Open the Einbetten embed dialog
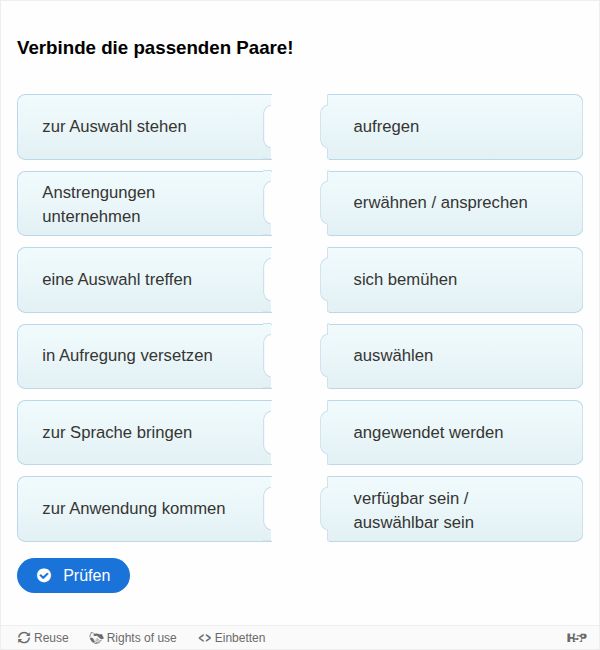Image resolution: width=600 pixels, height=650 pixels. coord(232,638)
